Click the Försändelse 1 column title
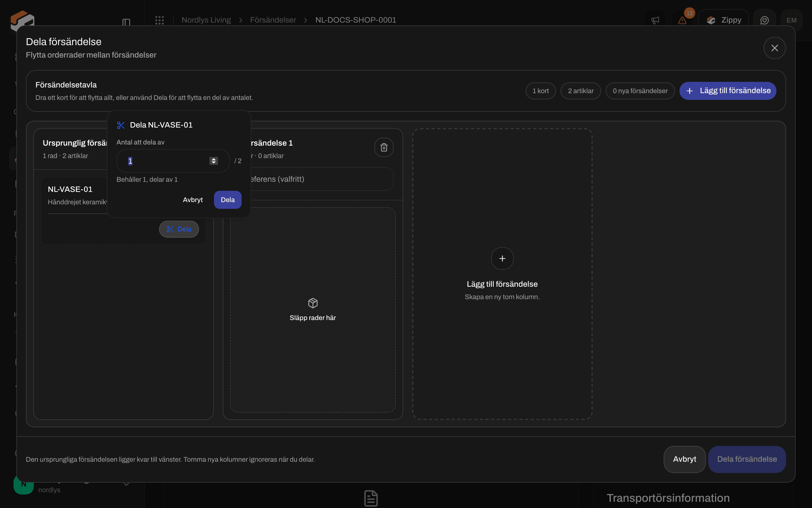 (x=272, y=143)
